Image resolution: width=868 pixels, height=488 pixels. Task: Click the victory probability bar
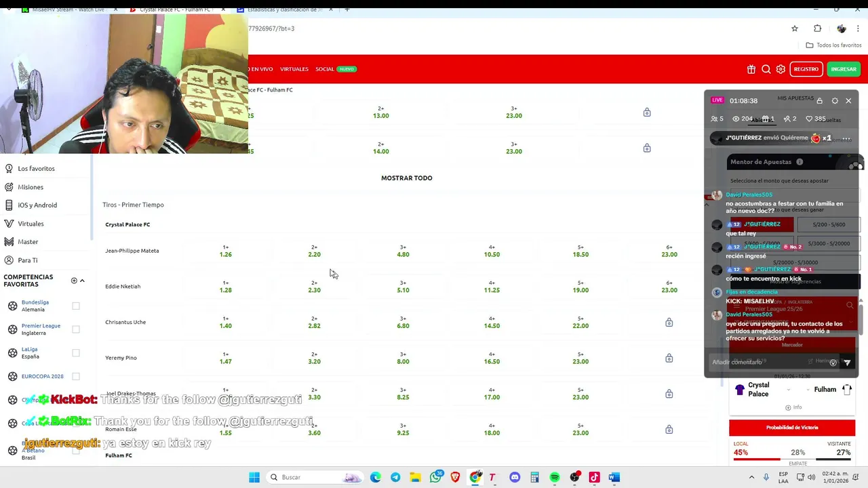coord(792,460)
